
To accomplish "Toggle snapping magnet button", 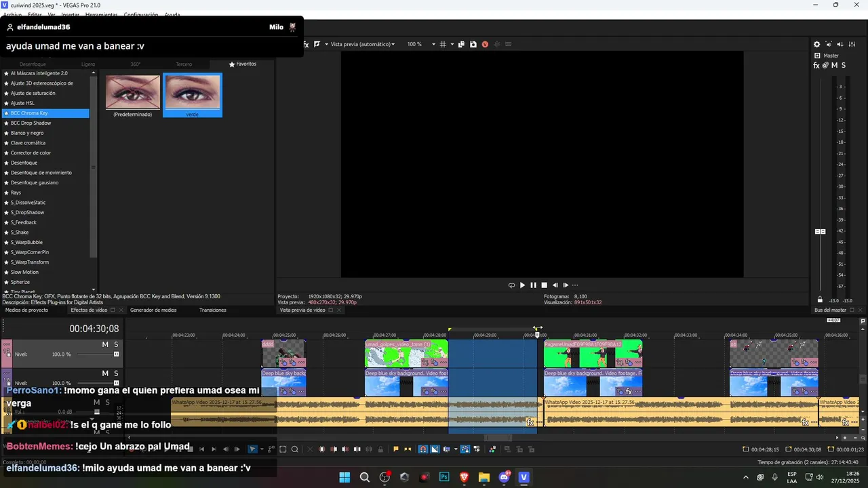I will click(423, 449).
